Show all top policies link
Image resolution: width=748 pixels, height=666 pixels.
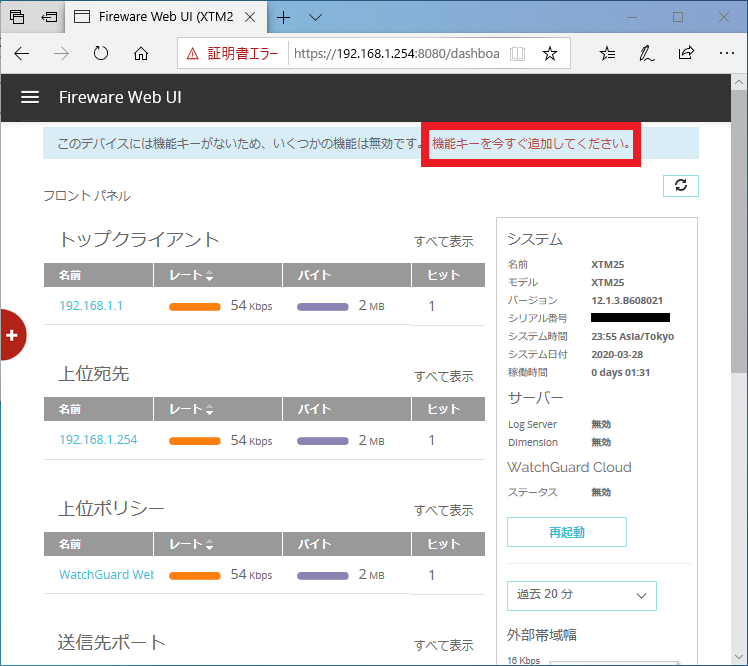(444, 510)
